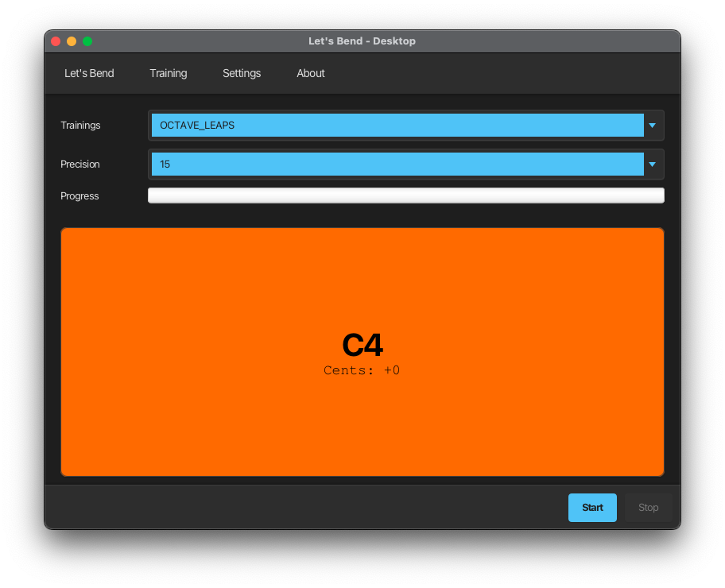
Task: Click the 'Cents: +0' readout
Action: click(x=362, y=370)
